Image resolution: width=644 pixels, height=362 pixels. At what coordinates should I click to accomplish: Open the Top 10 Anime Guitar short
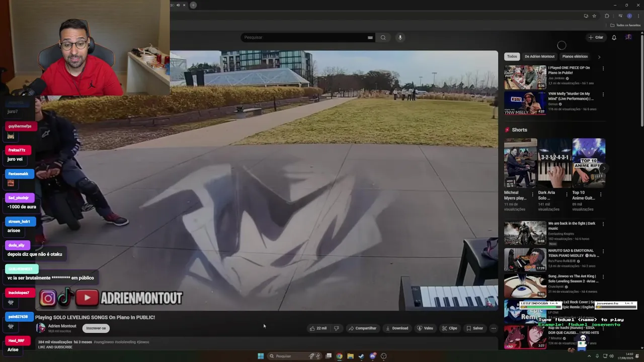pos(589,163)
